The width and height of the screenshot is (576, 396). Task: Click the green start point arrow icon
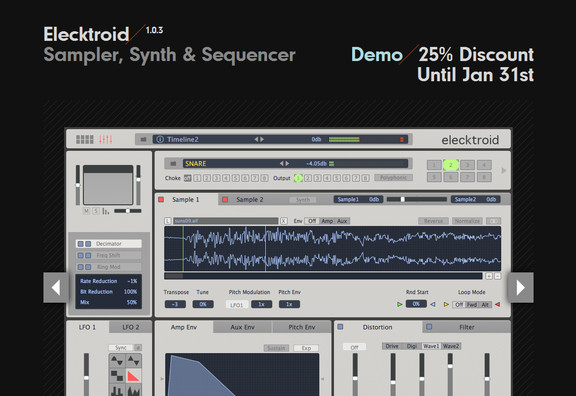point(400,304)
